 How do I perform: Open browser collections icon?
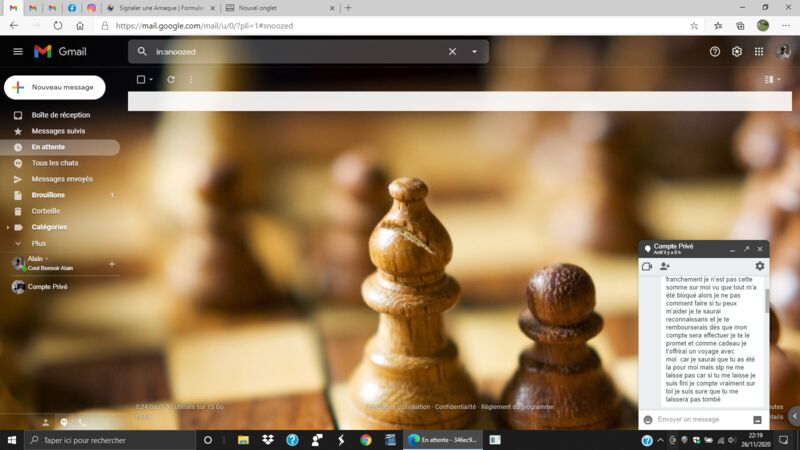(x=740, y=26)
